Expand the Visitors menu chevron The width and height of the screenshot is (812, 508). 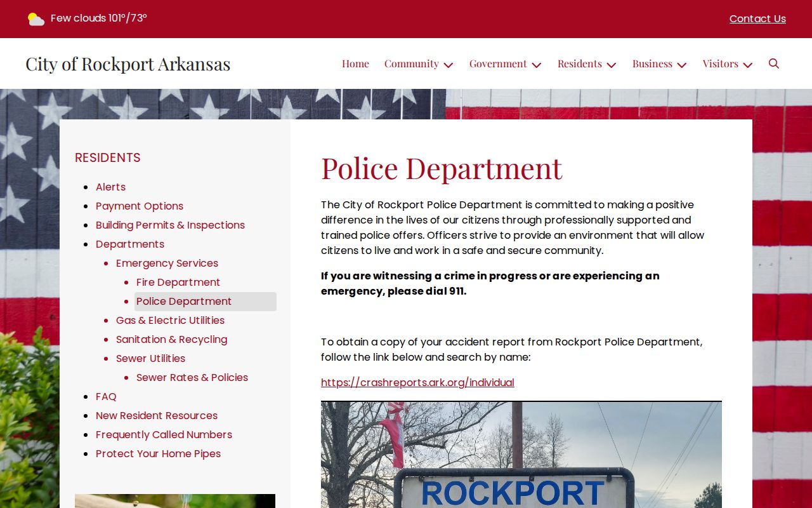click(747, 65)
